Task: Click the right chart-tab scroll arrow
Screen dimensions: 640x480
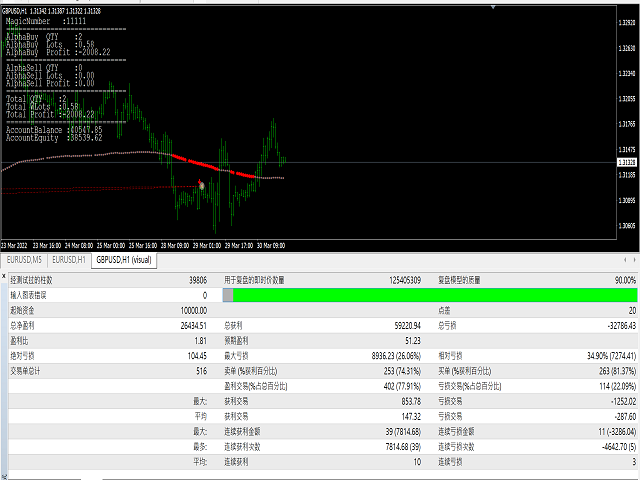Action: pos(634,260)
